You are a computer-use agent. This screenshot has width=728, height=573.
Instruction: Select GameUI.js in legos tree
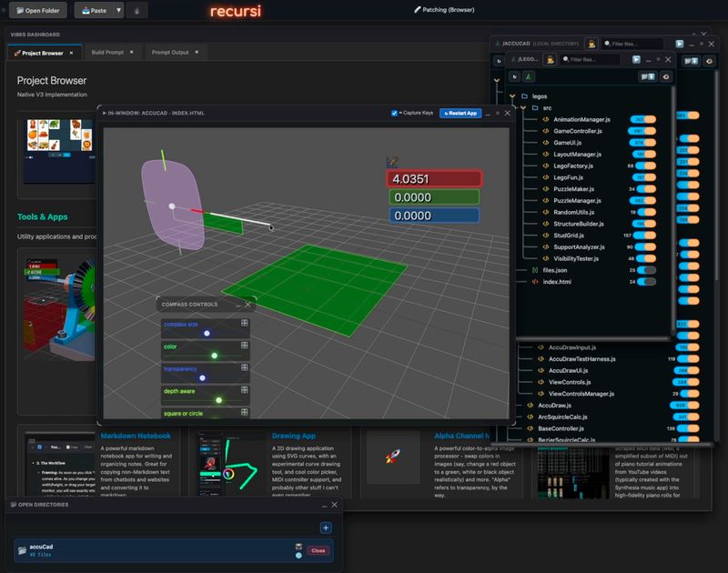click(x=567, y=143)
